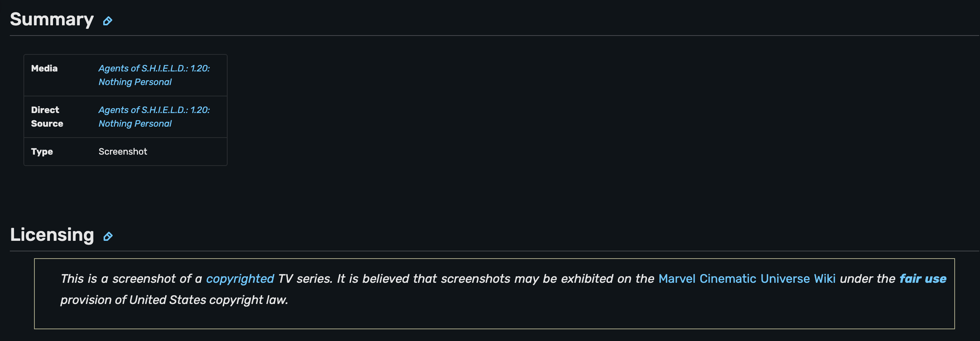Open the Direct Source row episode link
Screen dimensions: 980x341
[154, 116]
